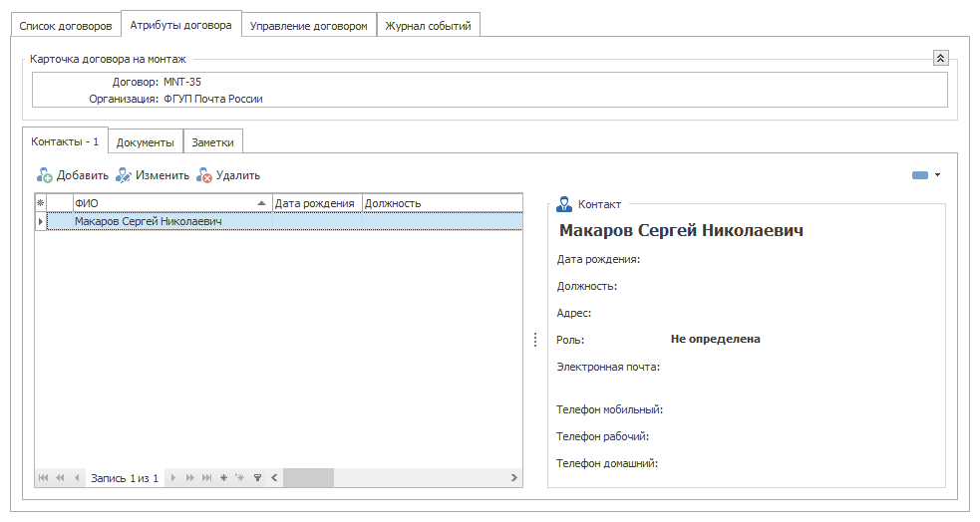Click the Удалить contact icon
This screenshot has width=980, height=522.
point(204,175)
